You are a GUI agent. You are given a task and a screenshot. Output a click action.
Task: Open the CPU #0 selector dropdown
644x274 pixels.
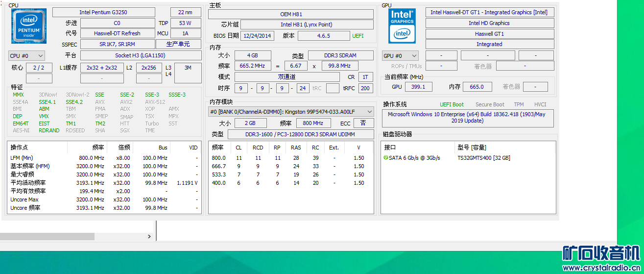pyautogui.click(x=26, y=56)
